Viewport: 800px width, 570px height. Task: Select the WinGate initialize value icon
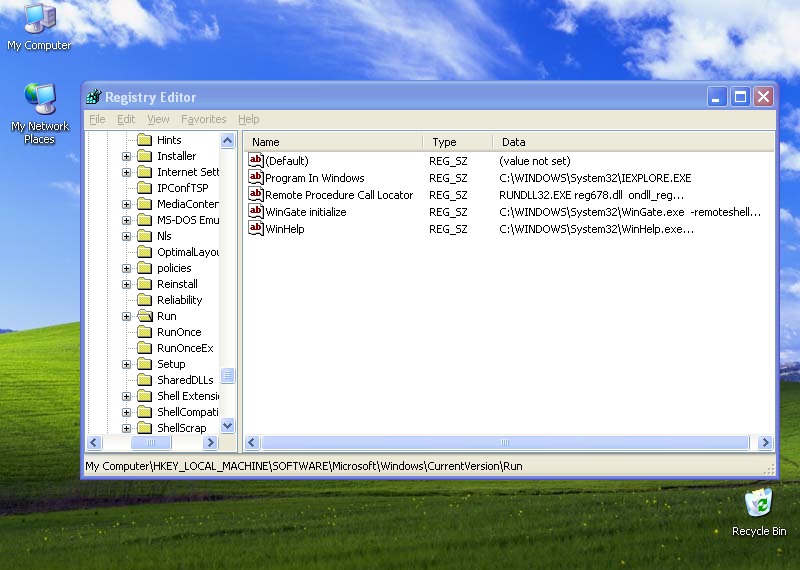coord(256,211)
